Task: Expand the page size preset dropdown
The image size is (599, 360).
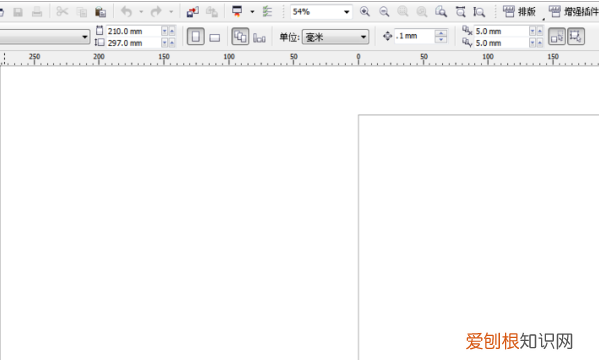Action: pos(44,37)
